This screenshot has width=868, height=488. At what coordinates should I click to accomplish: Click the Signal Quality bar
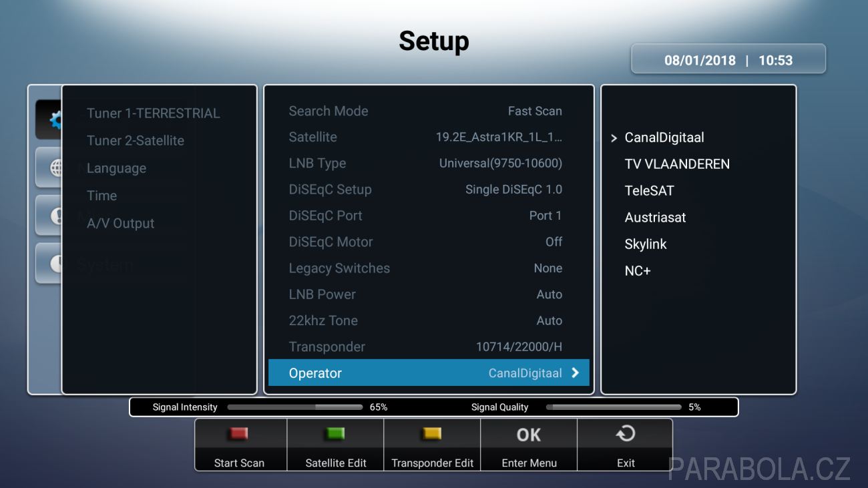click(614, 407)
